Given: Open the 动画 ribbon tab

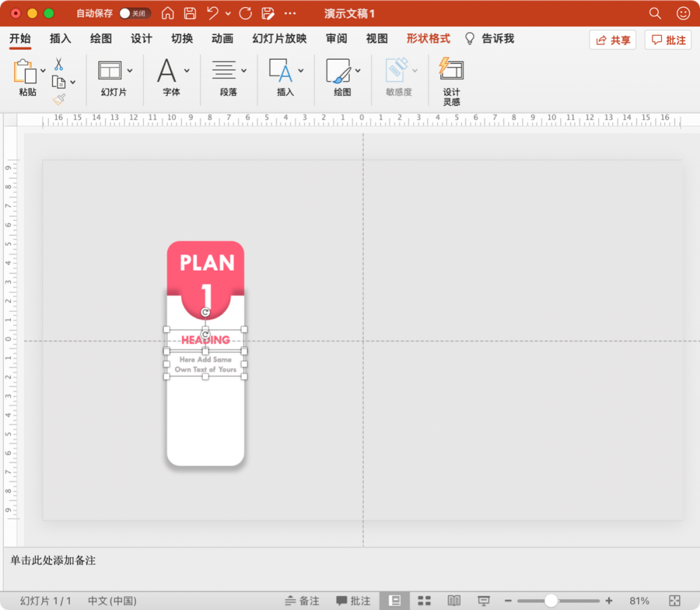Looking at the screenshot, I should [222, 39].
